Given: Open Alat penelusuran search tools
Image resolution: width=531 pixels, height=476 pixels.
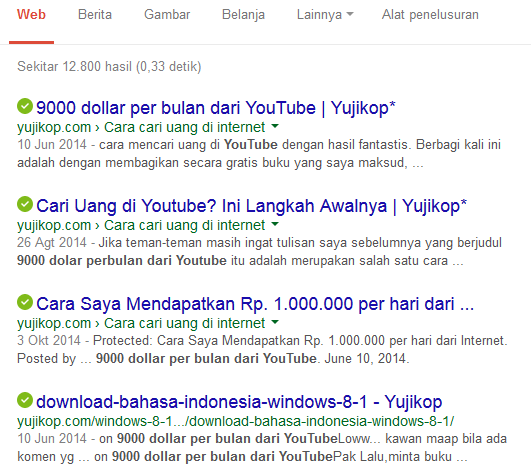Looking at the screenshot, I should point(430,15).
